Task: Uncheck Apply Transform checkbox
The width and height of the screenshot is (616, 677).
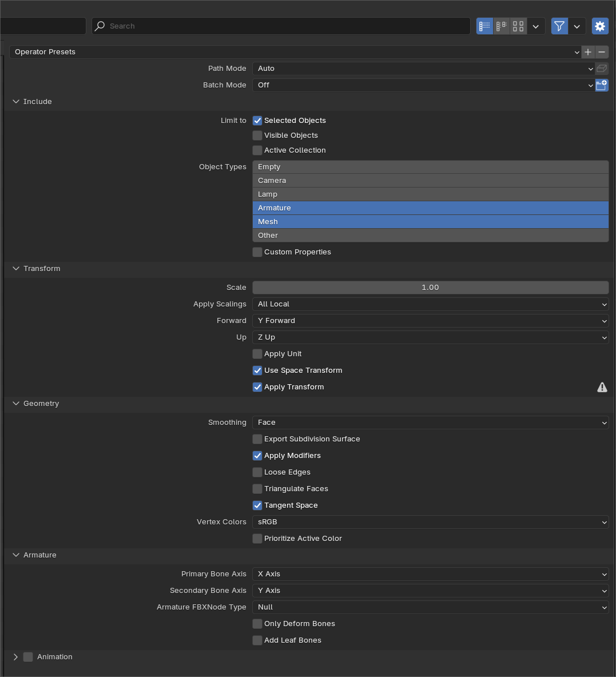Action: pyautogui.click(x=257, y=387)
